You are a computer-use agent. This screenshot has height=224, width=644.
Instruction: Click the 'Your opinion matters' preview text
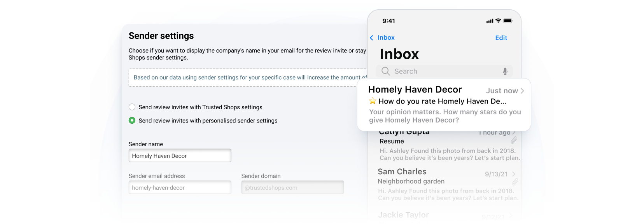(445, 116)
